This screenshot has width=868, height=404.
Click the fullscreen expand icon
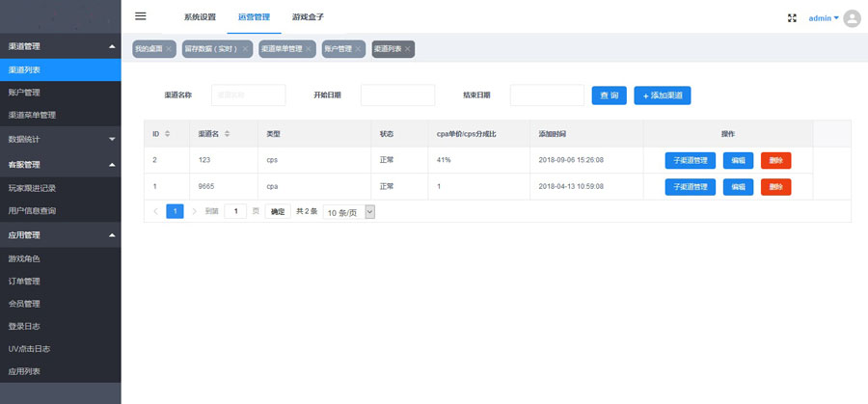792,18
